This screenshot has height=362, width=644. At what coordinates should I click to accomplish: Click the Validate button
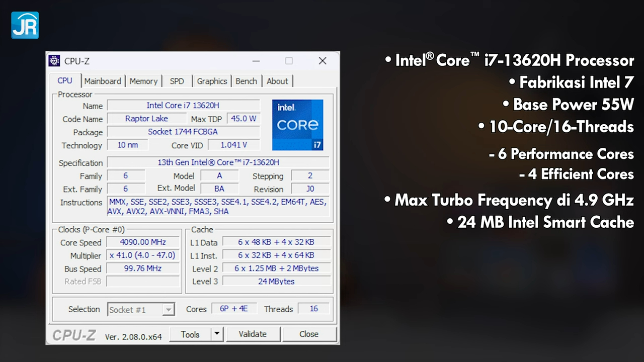coord(253,334)
